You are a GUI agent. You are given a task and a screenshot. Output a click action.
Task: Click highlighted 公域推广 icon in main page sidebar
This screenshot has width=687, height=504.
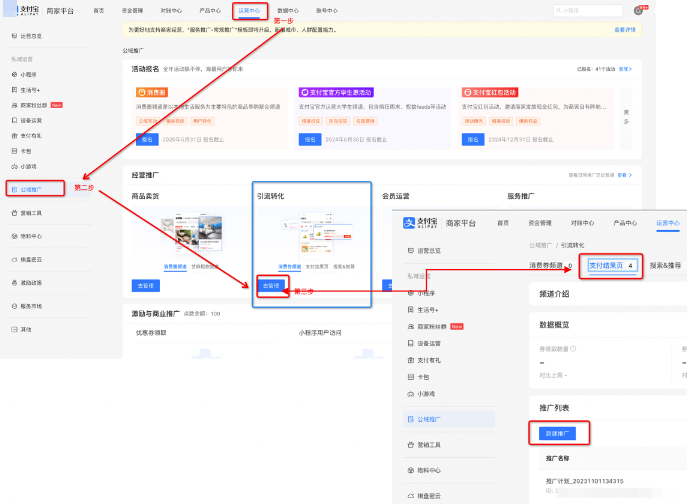pyautogui.click(x=14, y=189)
